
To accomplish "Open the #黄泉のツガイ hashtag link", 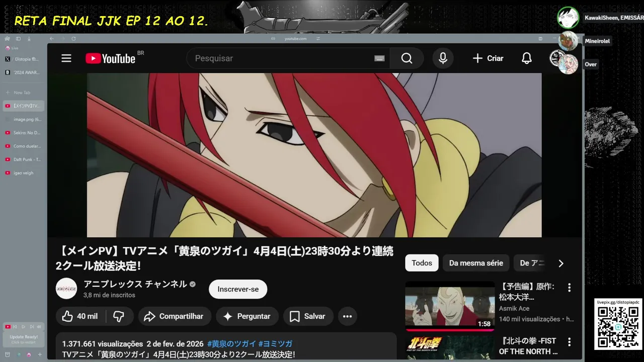I will pos(231,344).
